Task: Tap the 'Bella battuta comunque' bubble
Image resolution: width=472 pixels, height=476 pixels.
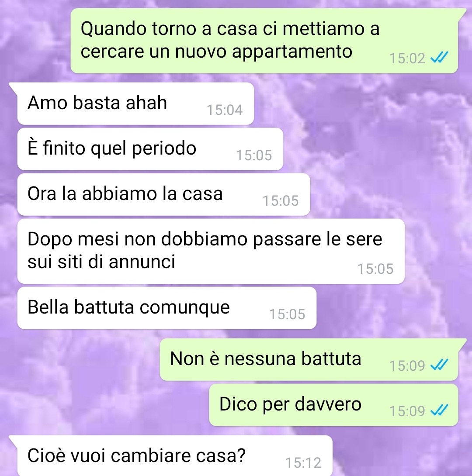Action: (167, 308)
